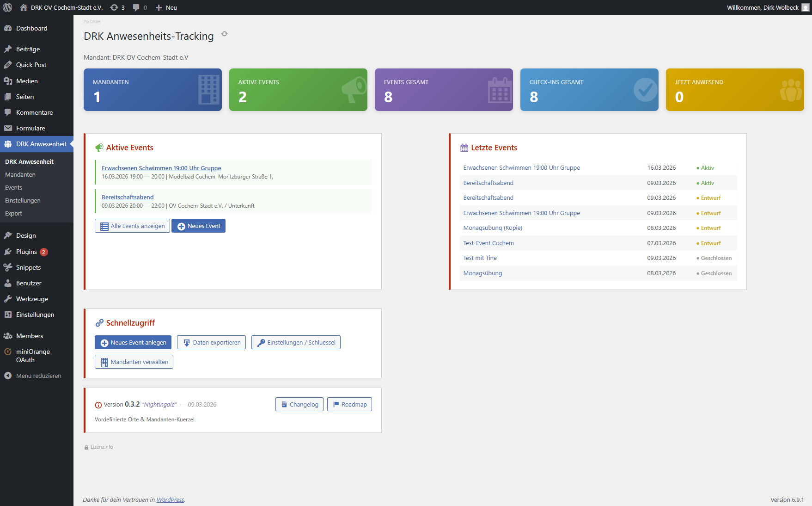
Task: Click Aktiv status of Erwachsenen Schwimmen 16.03.2026
Action: 705,168
